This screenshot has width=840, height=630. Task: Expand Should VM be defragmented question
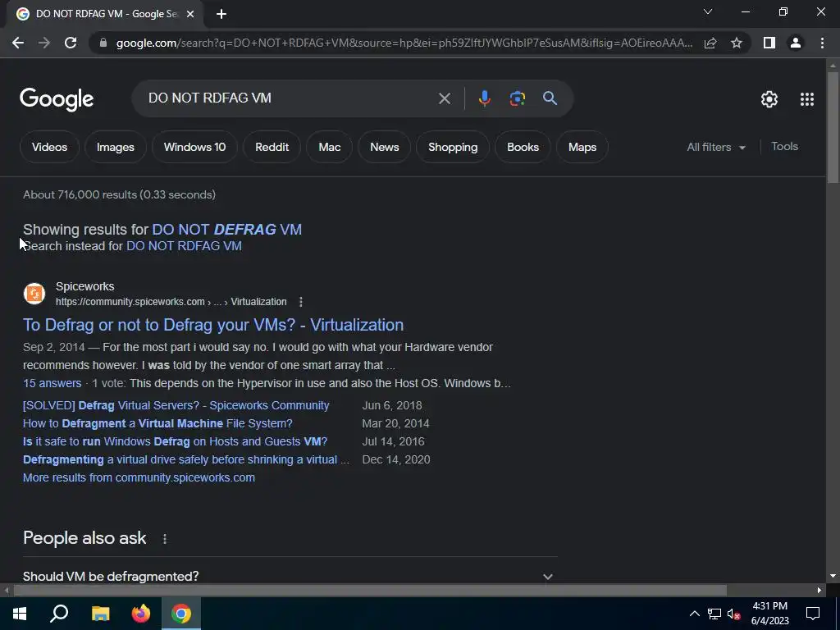290,576
